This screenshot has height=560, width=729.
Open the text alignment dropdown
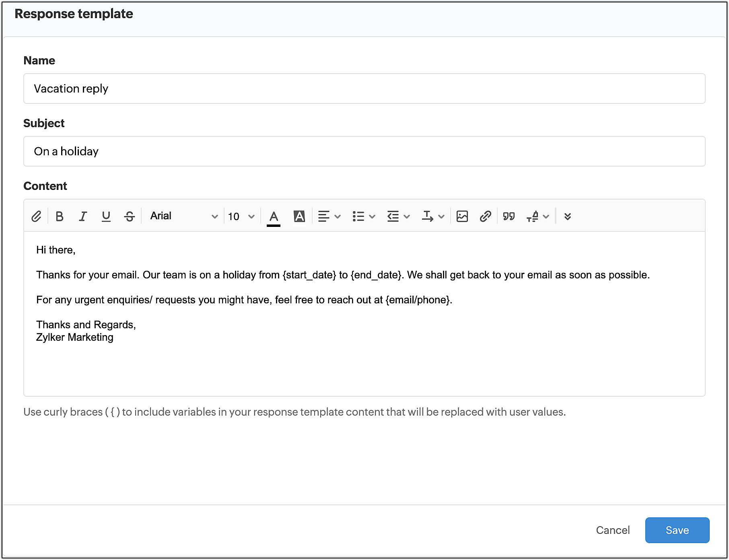[x=329, y=216]
